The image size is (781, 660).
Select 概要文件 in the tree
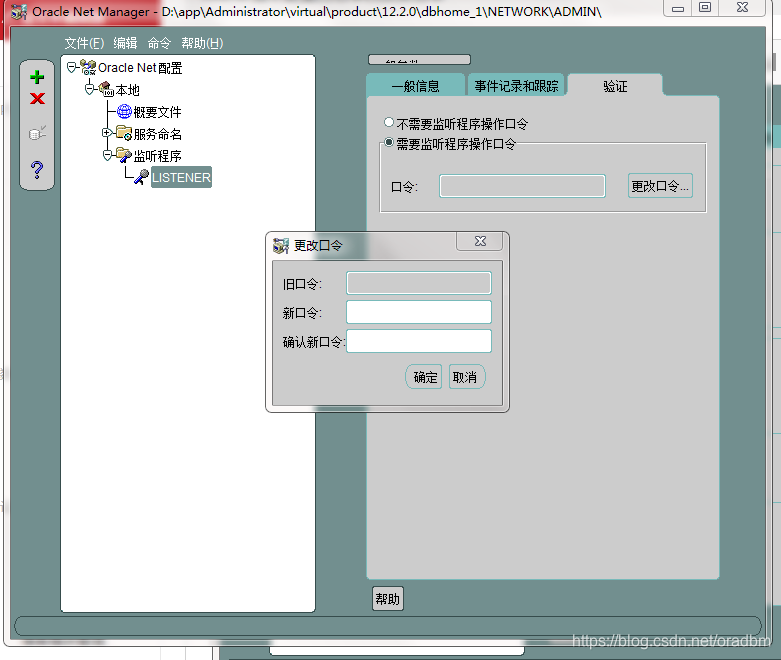(x=157, y=112)
